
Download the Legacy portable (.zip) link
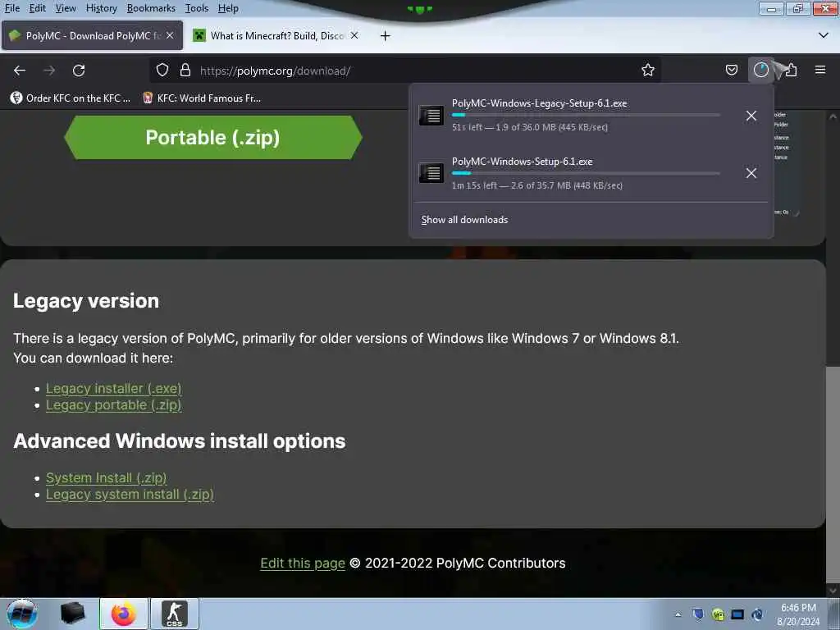(113, 405)
